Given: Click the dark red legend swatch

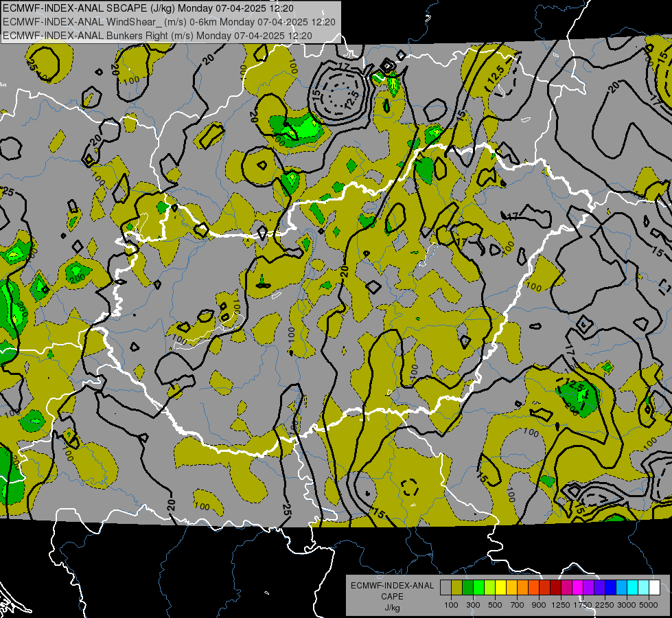Looking at the screenshot, I should point(555,588).
